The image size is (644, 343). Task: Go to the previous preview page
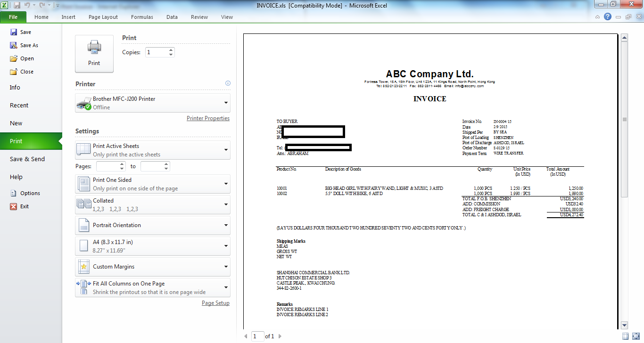pos(246,336)
